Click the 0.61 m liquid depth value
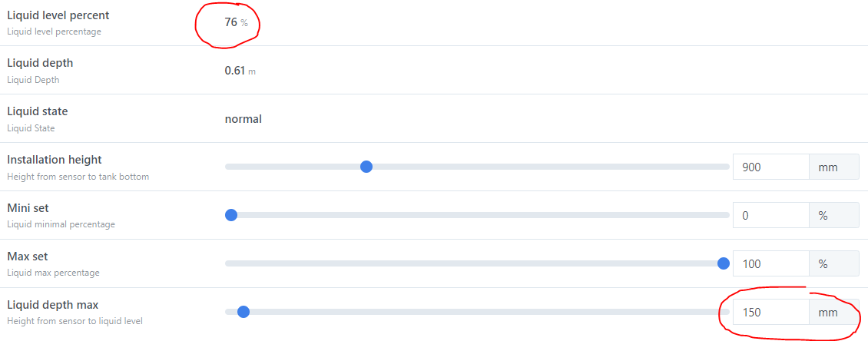The width and height of the screenshot is (868, 341). pyautogui.click(x=240, y=71)
